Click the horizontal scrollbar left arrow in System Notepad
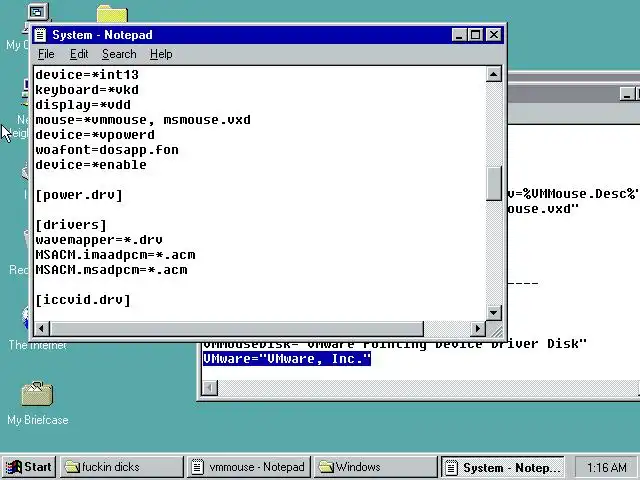Viewport: 640px width, 480px height. click(42, 329)
